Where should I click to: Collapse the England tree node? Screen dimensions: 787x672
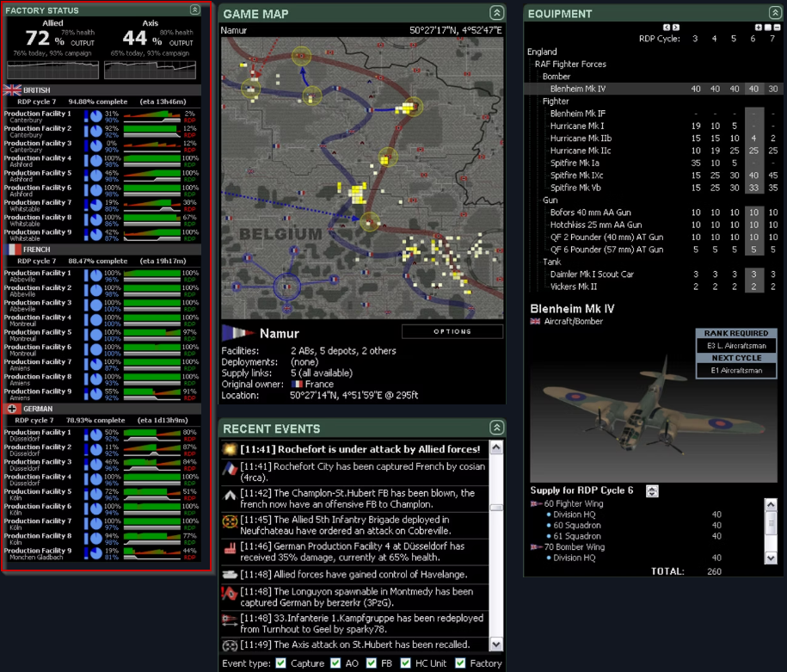point(542,52)
